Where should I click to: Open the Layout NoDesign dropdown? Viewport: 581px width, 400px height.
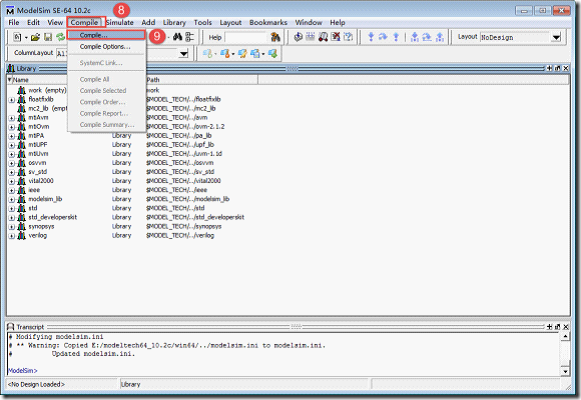(556, 37)
